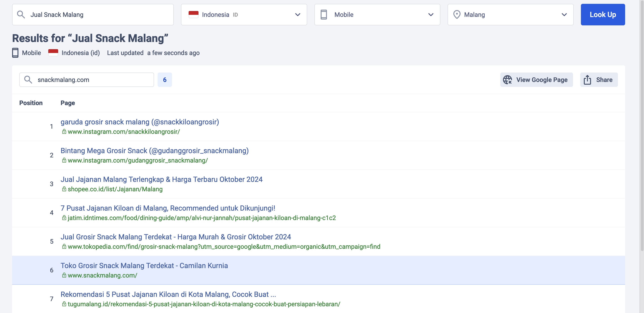Click the Results for "Jual Snack Malang" heading

coord(90,38)
